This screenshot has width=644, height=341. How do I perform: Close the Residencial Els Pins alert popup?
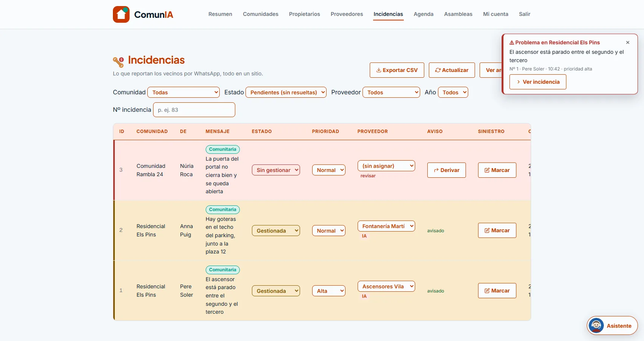(x=628, y=42)
